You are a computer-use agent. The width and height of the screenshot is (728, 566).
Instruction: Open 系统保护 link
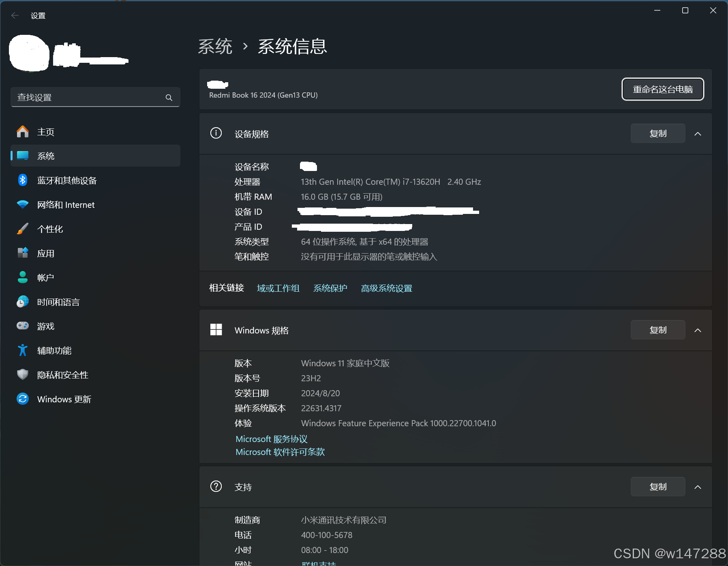point(330,288)
